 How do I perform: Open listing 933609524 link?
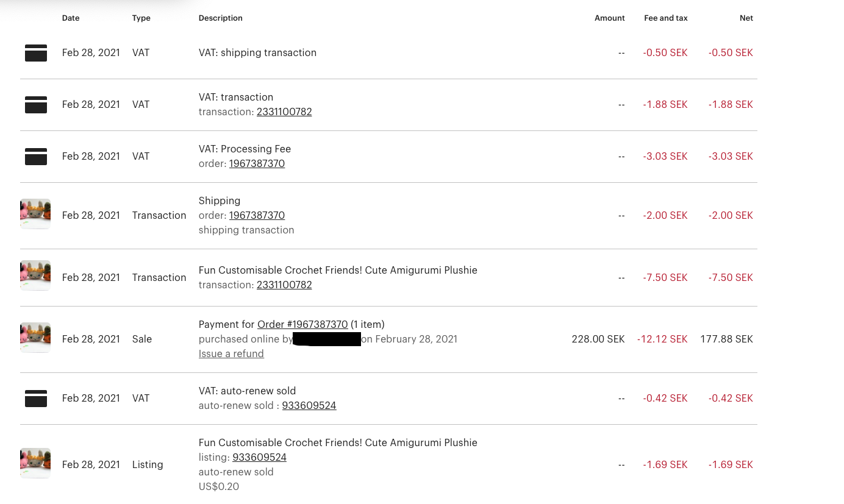click(x=259, y=458)
